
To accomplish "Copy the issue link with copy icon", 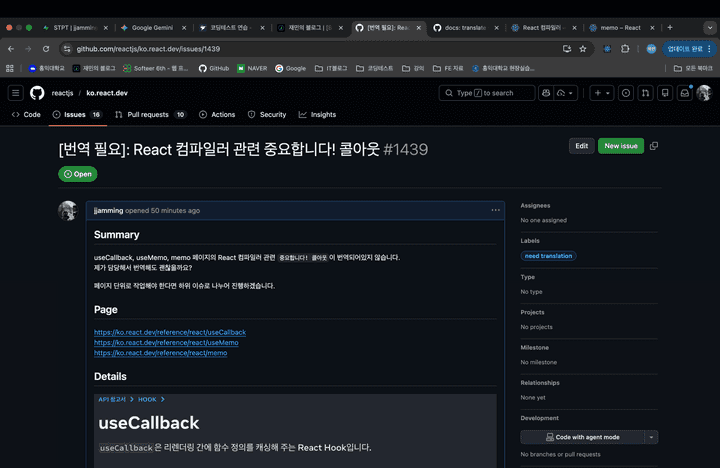I will pyautogui.click(x=654, y=146).
